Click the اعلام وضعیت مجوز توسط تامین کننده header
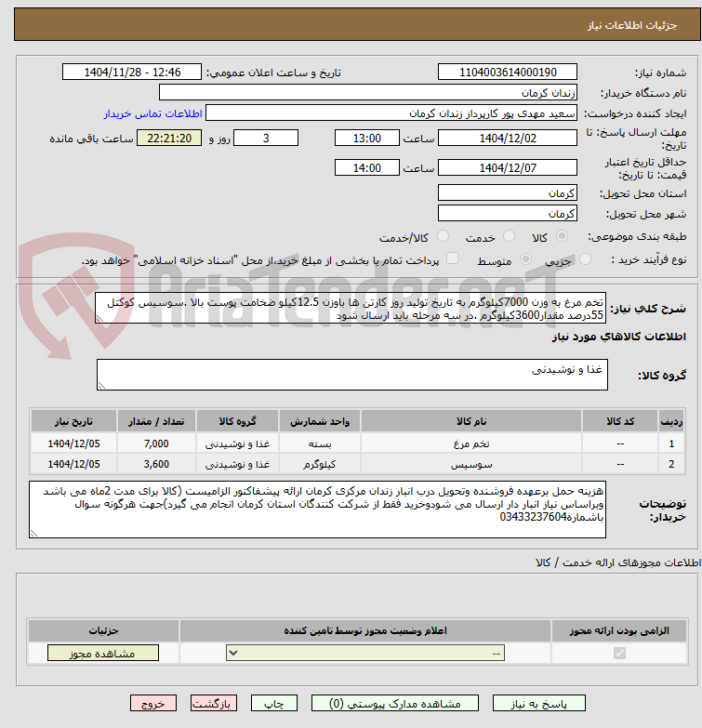Viewport: 702px width, 728px height. point(365,630)
